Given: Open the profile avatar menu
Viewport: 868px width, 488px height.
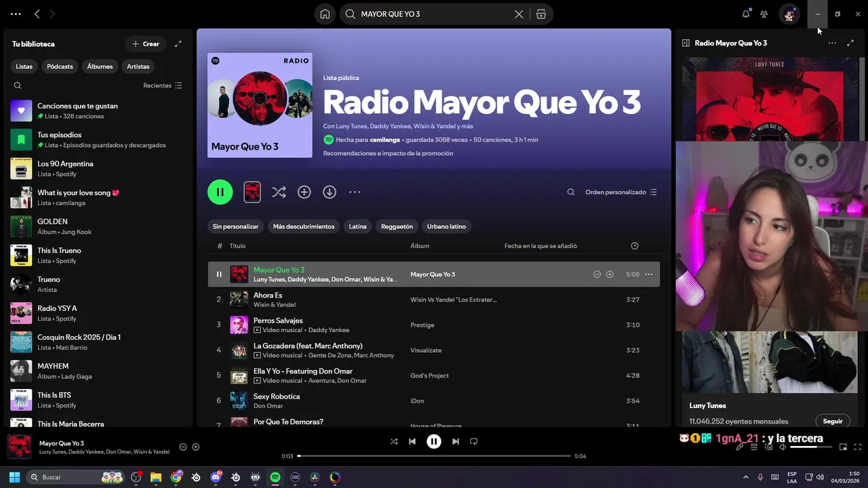Looking at the screenshot, I should [x=789, y=14].
